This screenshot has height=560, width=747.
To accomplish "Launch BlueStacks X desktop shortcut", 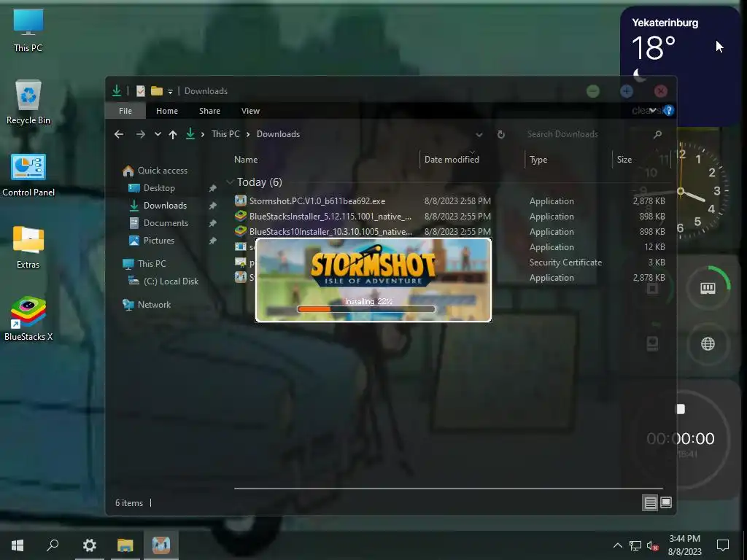I will click(x=28, y=319).
